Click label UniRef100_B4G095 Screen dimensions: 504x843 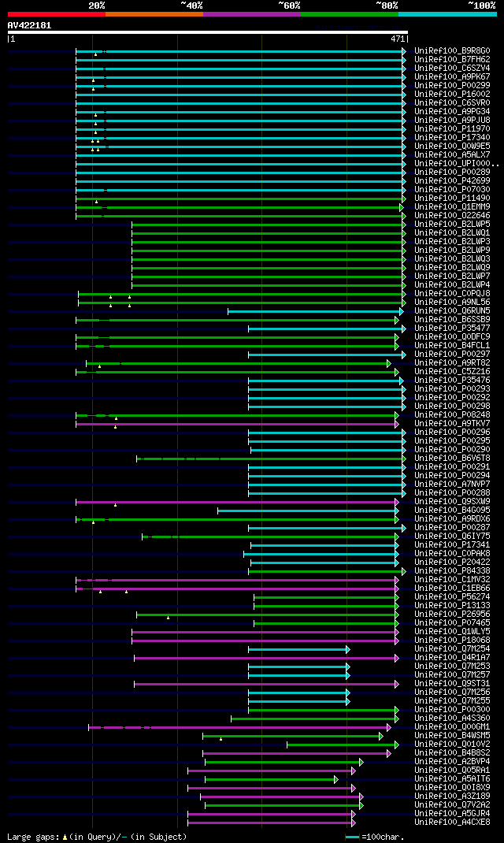coord(452,511)
